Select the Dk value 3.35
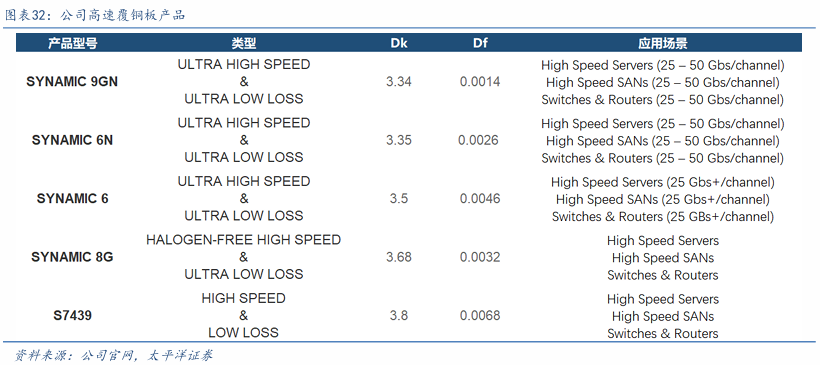Viewport: 820px width, 365px height. pyautogui.click(x=399, y=140)
